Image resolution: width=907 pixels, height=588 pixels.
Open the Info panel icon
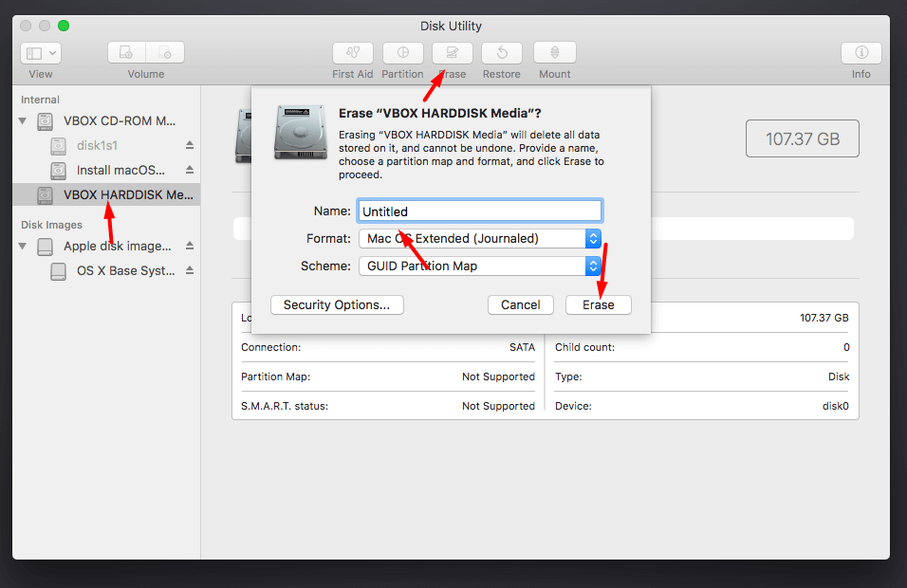[861, 53]
